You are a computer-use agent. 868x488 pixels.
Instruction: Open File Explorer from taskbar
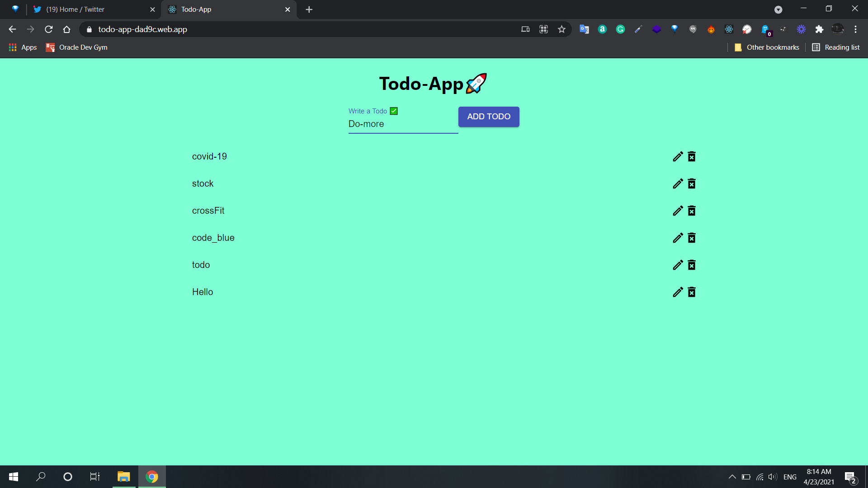[123, 477]
